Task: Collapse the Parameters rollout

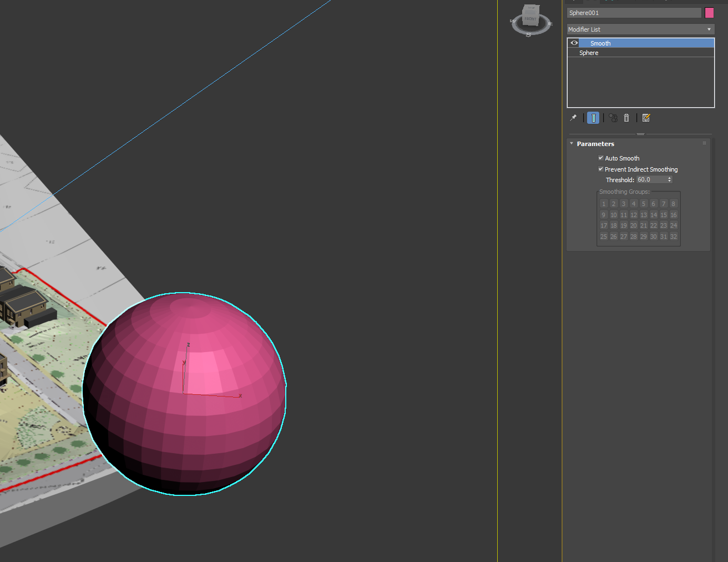Action: pyautogui.click(x=595, y=144)
